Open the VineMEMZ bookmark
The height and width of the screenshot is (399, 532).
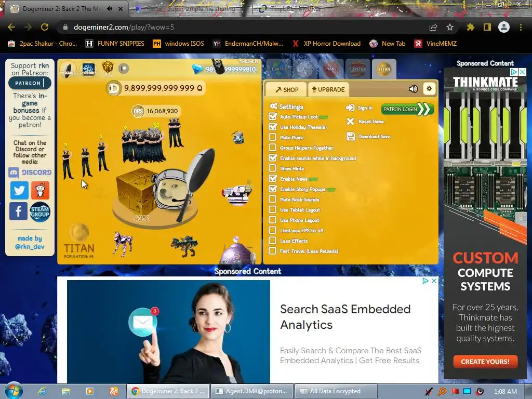click(x=436, y=44)
